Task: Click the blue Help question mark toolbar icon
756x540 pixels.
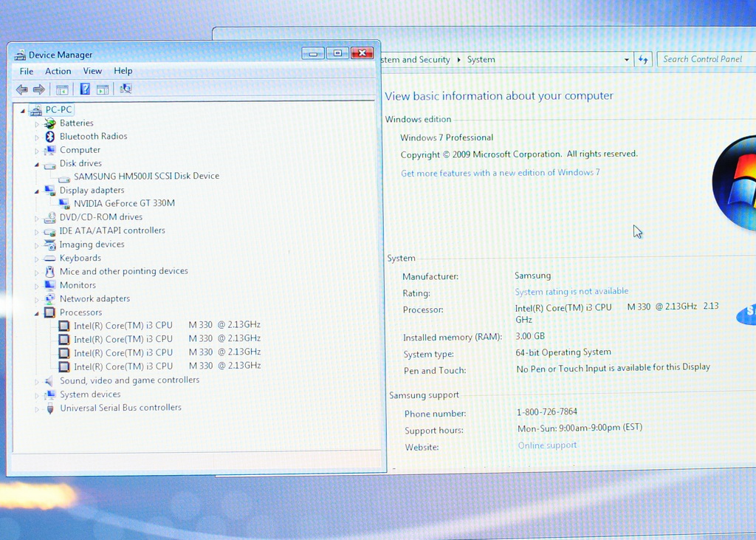Action: click(85, 89)
